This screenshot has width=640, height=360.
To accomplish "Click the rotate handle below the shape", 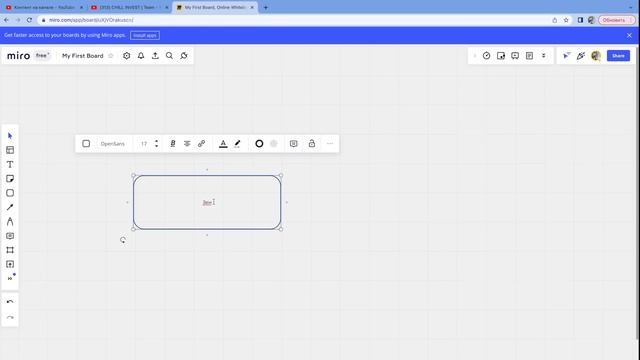I will (x=123, y=240).
